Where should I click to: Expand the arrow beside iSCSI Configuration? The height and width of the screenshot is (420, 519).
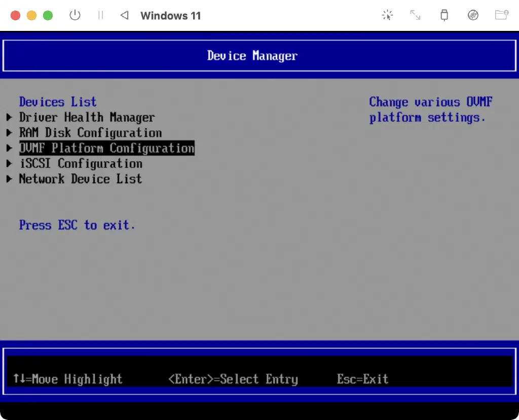9,164
